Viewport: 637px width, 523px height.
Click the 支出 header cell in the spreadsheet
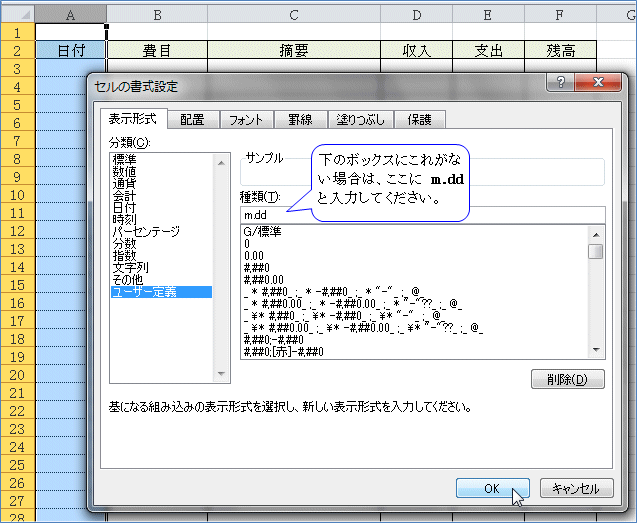pyautogui.click(x=488, y=50)
